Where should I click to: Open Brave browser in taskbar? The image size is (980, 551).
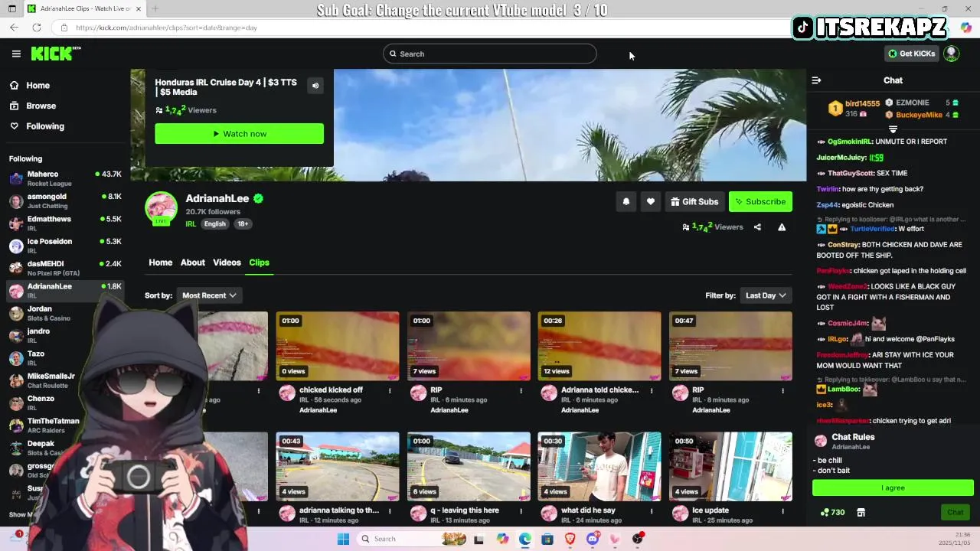570,539
